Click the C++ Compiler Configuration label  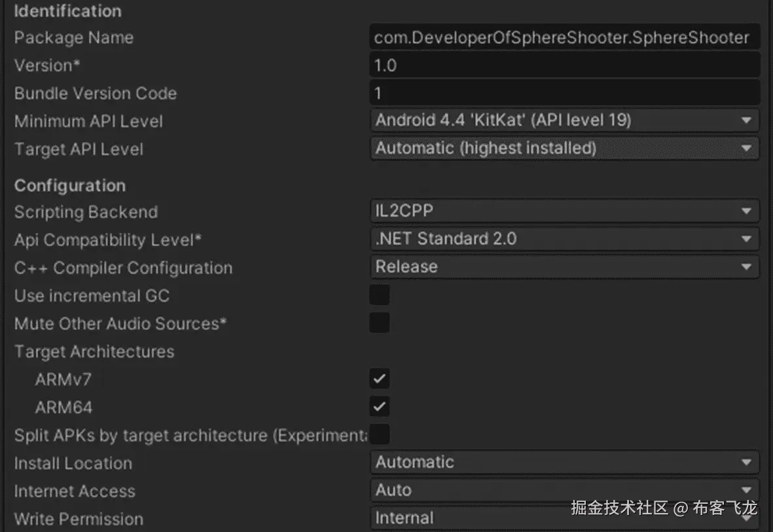(x=123, y=268)
